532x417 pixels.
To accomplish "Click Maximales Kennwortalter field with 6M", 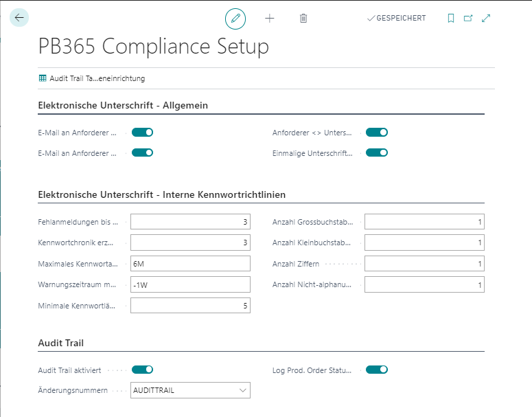I will [x=190, y=264].
